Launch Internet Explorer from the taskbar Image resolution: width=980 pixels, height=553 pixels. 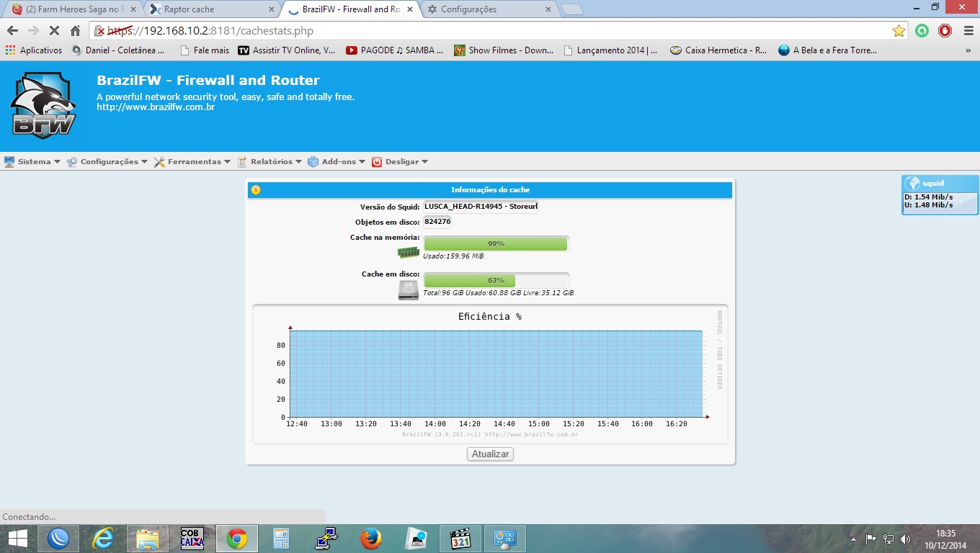[103, 539]
